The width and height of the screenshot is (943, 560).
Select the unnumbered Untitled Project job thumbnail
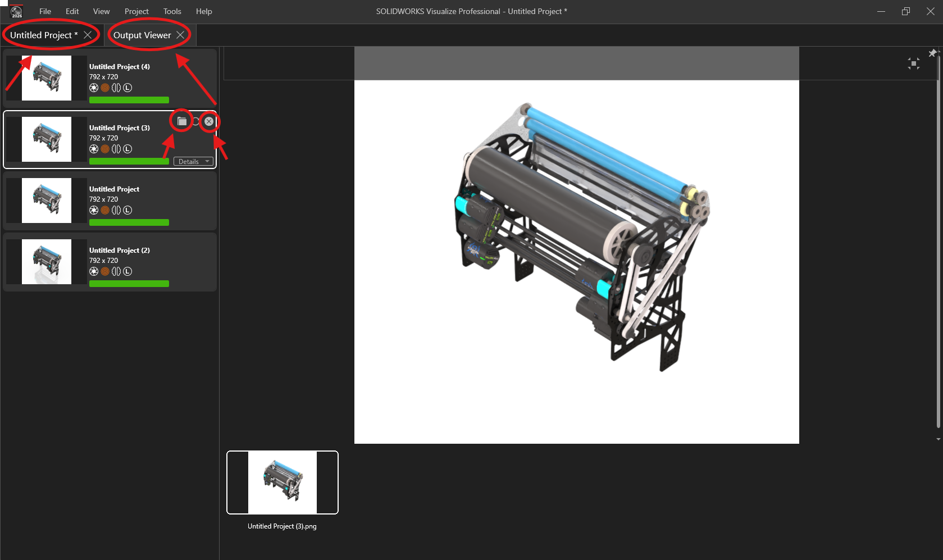47,201
